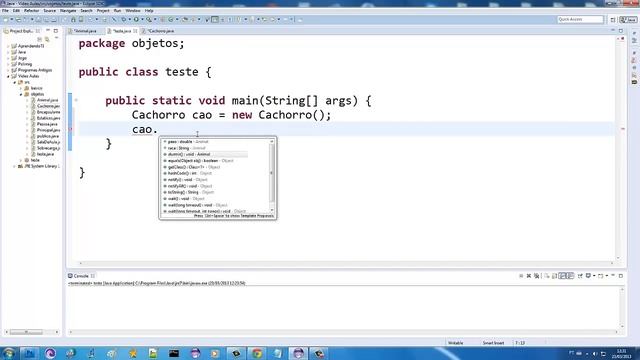Open the Refactor menu
The width and height of the screenshot is (640, 360).
[31, 11]
